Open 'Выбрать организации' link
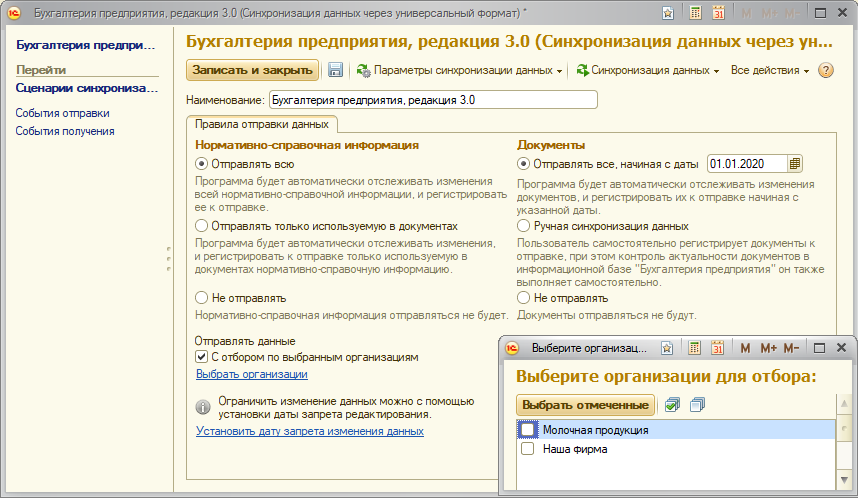Viewport: 858px width, 498px height. (x=252, y=374)
